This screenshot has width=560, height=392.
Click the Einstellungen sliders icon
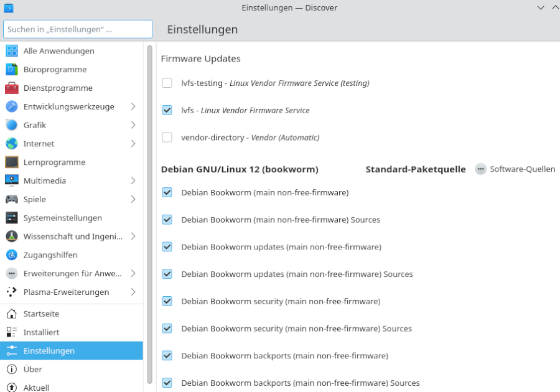(12, 351)
